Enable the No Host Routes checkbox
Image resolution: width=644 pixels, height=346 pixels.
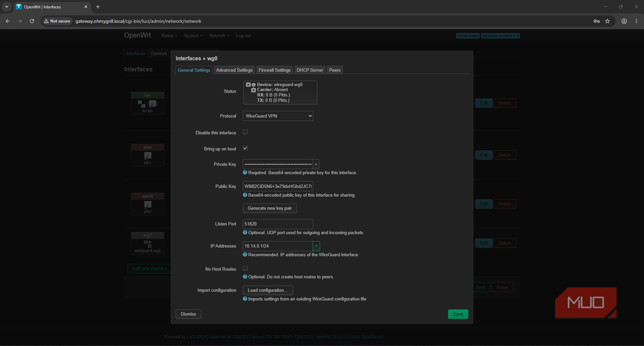tap(245, 268)
